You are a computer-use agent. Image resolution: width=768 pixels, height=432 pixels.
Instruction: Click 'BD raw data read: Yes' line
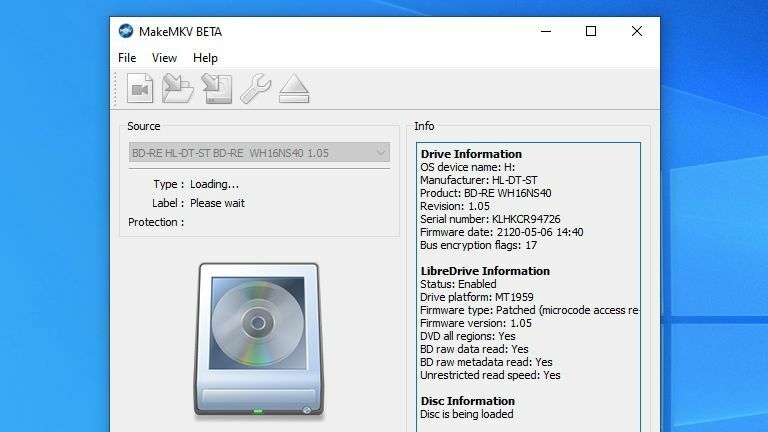(474, 349)
